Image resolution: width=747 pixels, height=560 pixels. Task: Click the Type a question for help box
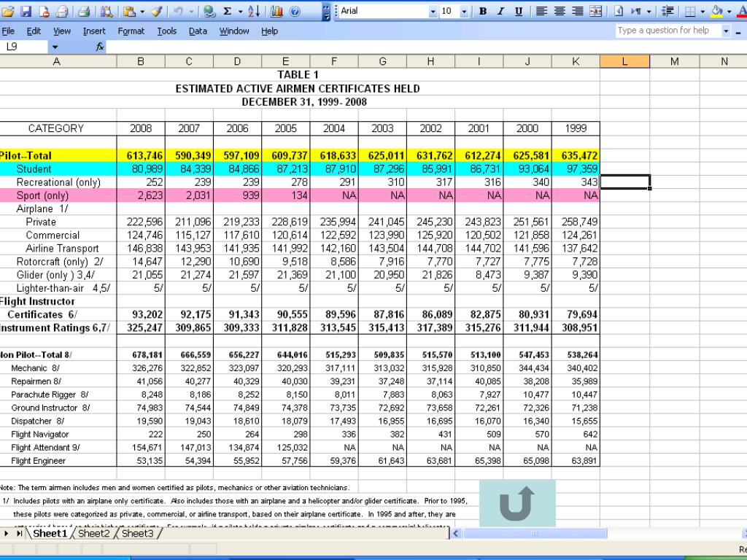coord(668,31)
